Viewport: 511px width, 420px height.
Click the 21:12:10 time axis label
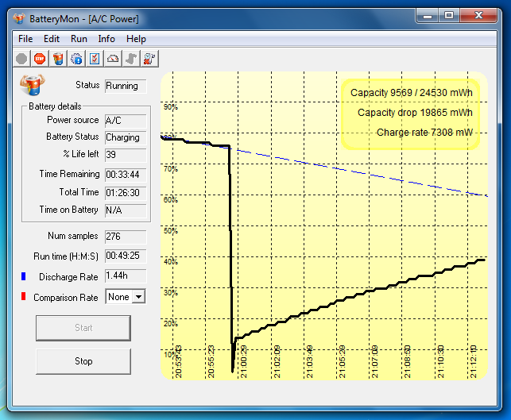[x=473, y=361]
